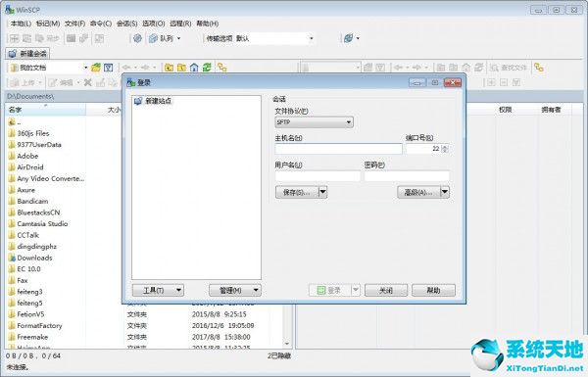Click the 关闭 button in login dialog
Viewport: 588px width, 377px height.
click(x=386, y=290)
